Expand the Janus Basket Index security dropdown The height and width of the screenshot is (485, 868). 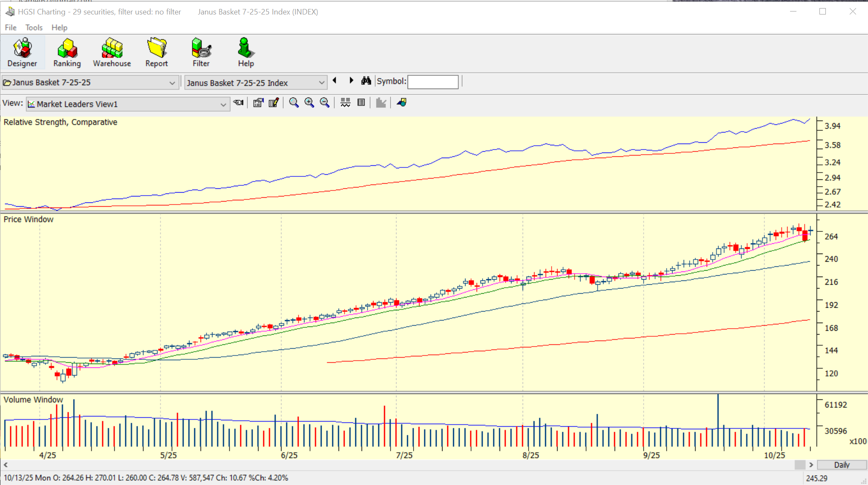click(322, 83)
